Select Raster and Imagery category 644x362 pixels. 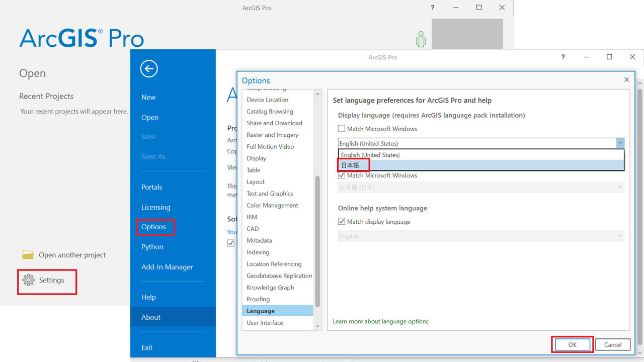[x=272, y=135]
